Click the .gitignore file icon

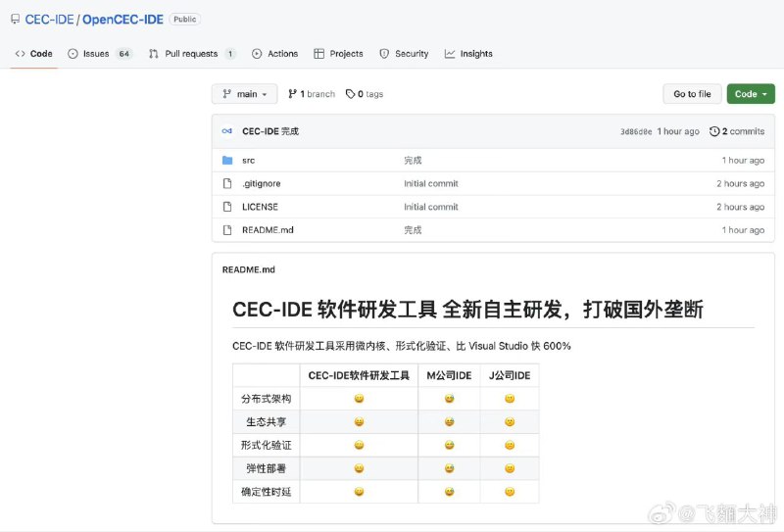227,183
